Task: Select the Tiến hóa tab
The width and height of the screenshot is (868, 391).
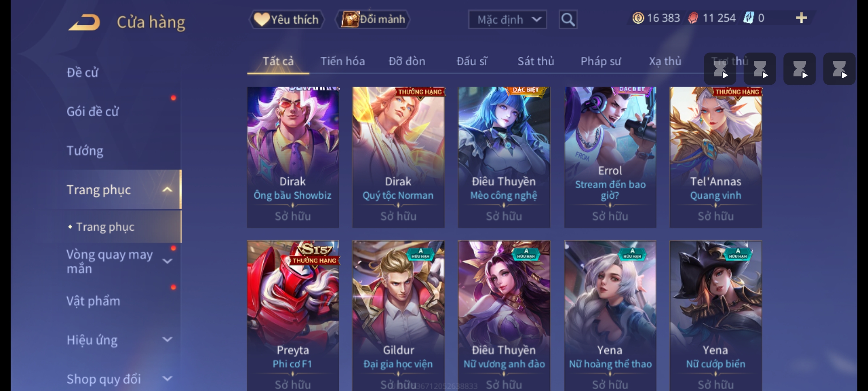Action: 342,61
